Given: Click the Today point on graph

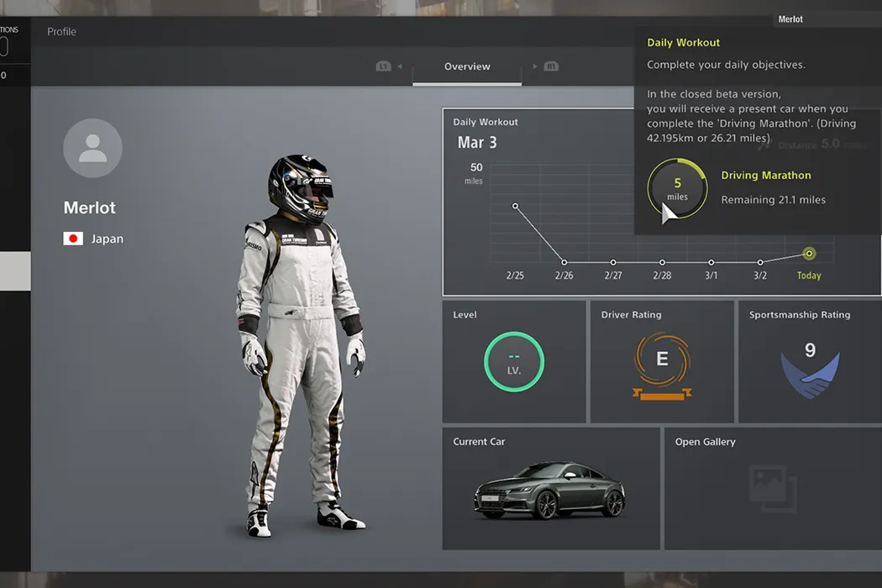Looking at the screenshot, I should click(809, 253).
